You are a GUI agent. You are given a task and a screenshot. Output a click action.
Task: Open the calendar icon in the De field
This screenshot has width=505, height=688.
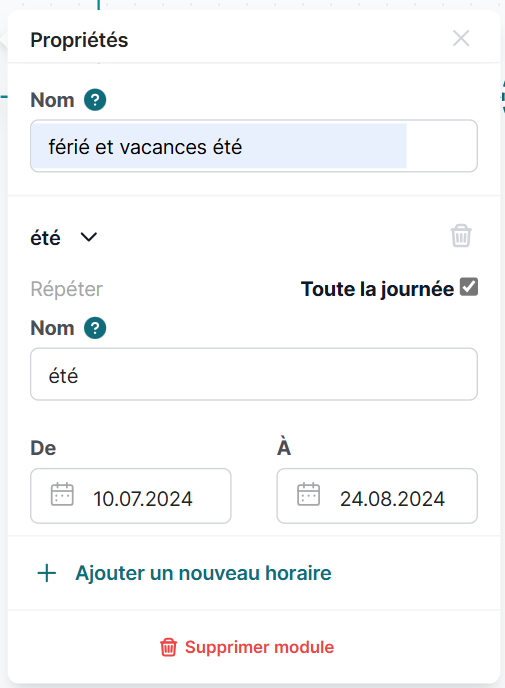[62, 494]
